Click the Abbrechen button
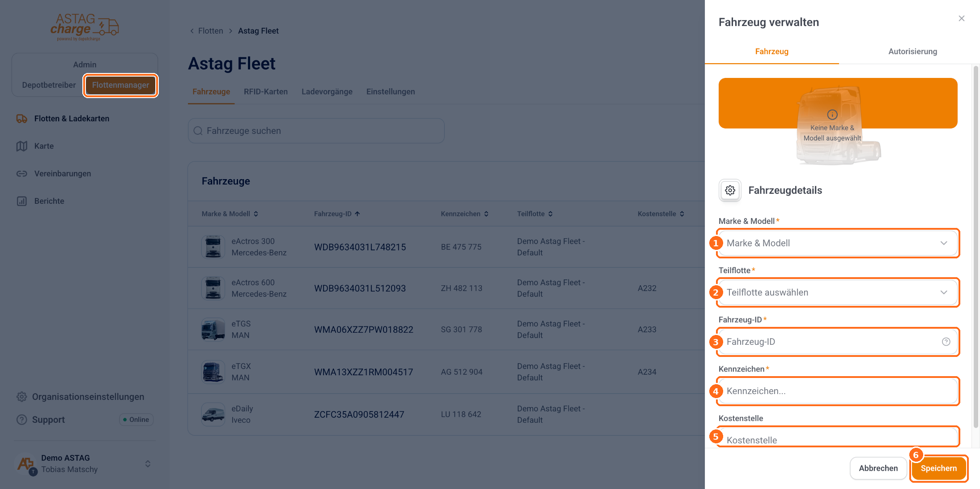Screen dimensions: 980x489 (x=878, y=468)
